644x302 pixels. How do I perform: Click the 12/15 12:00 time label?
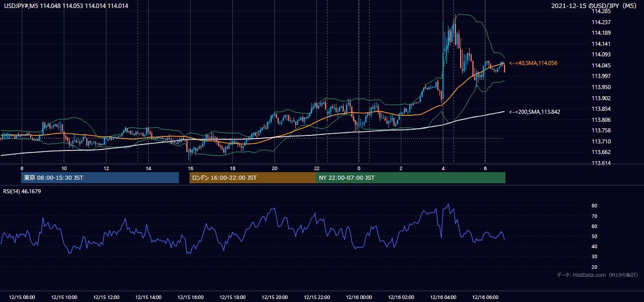tap(106, 297)
